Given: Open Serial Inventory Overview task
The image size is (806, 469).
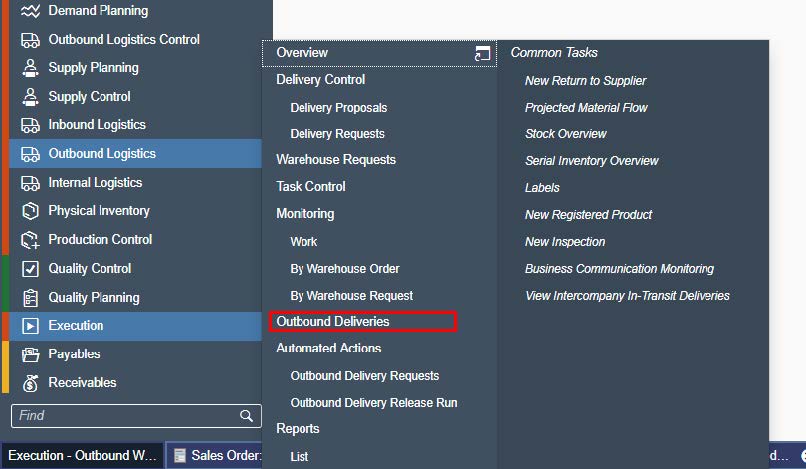Looking at the screenshot, I should (592, 161).
